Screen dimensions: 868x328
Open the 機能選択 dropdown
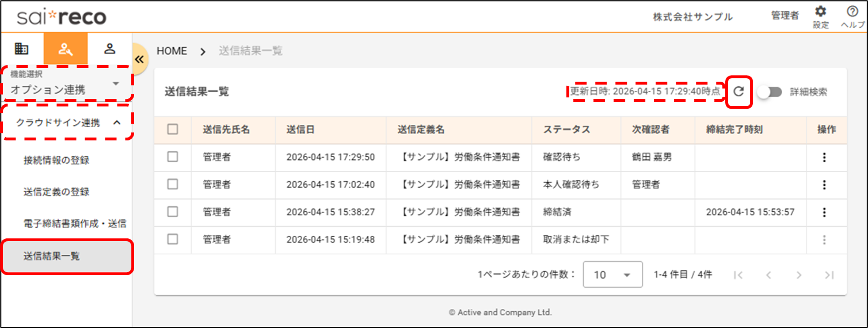(66, 85)
